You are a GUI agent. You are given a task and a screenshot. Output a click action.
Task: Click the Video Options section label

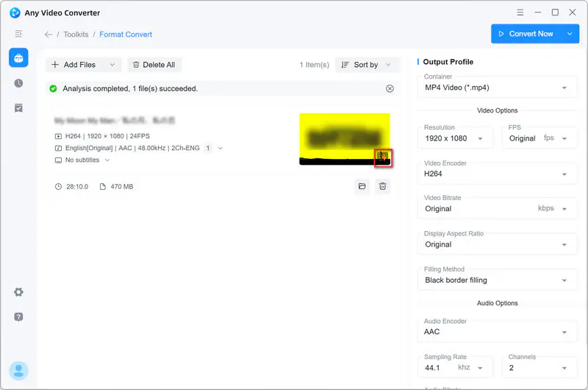coord(498,110)
